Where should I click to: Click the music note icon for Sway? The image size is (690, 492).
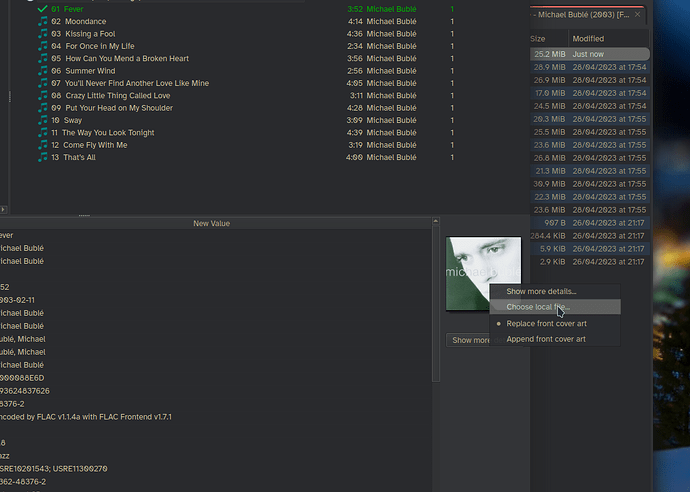pos(42,120)
